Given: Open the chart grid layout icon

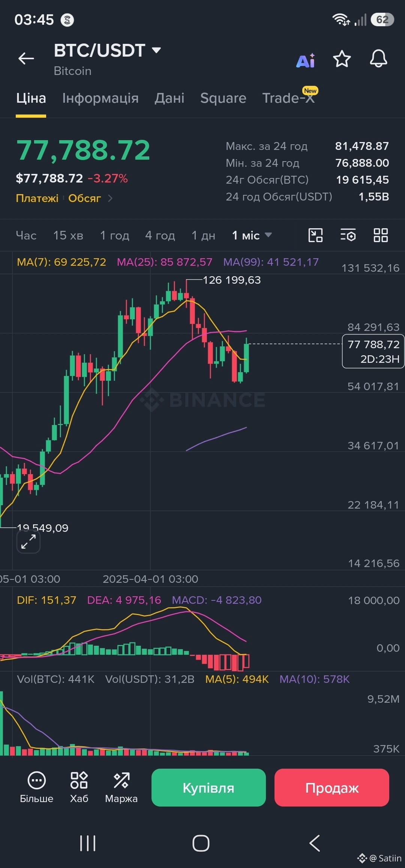Looking at the screenshot, I should point(381,235).
